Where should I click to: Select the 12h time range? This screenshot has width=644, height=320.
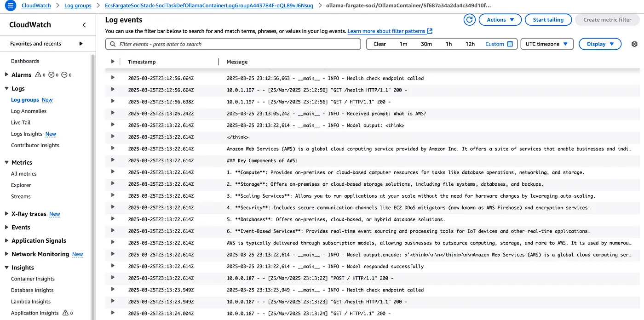click(x=470, y=44)
